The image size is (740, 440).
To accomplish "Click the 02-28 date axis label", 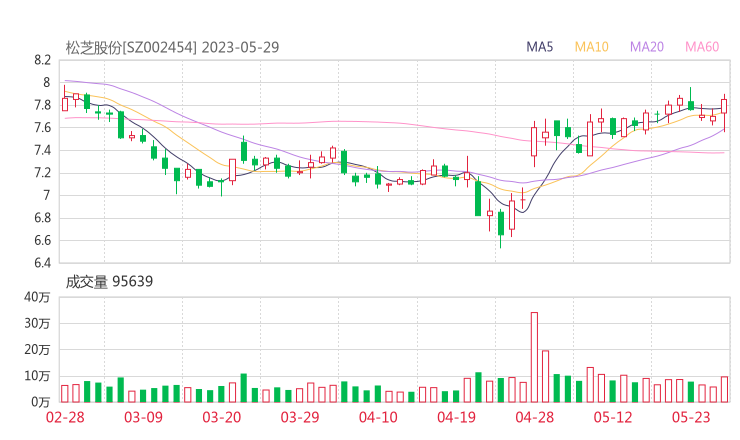I will (65, 417).
